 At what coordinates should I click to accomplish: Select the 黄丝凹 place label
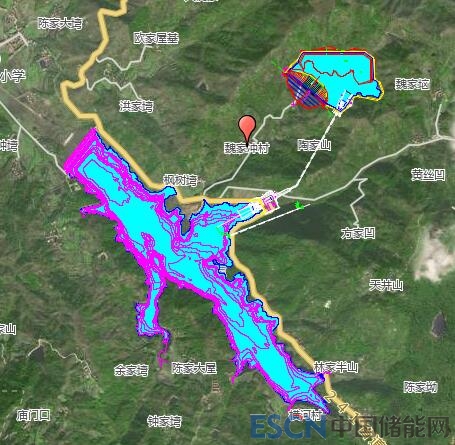click(x=428, y=174)
